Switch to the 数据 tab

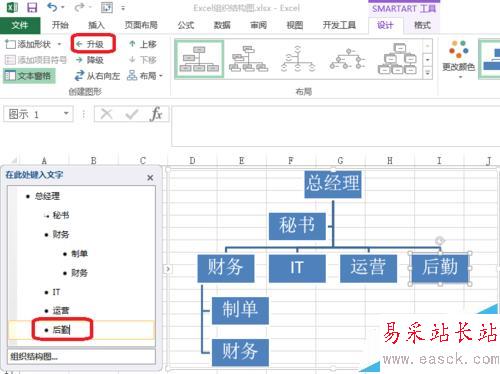point(222,25)
